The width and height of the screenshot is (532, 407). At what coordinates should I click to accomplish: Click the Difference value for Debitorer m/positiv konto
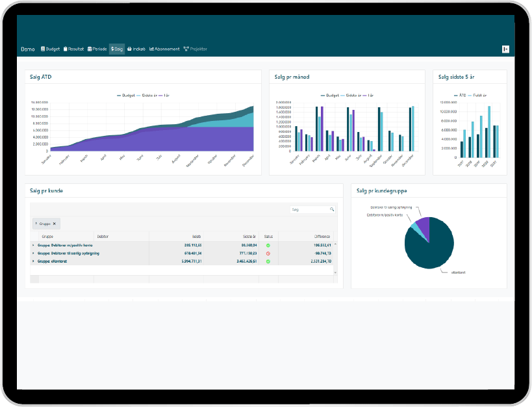click(x=322, y=245)
